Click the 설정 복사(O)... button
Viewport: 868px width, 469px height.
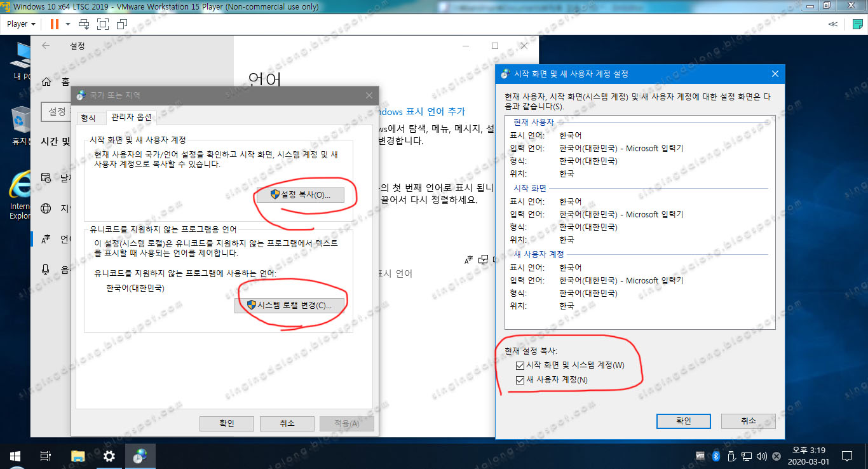click(x=301, y=194)
